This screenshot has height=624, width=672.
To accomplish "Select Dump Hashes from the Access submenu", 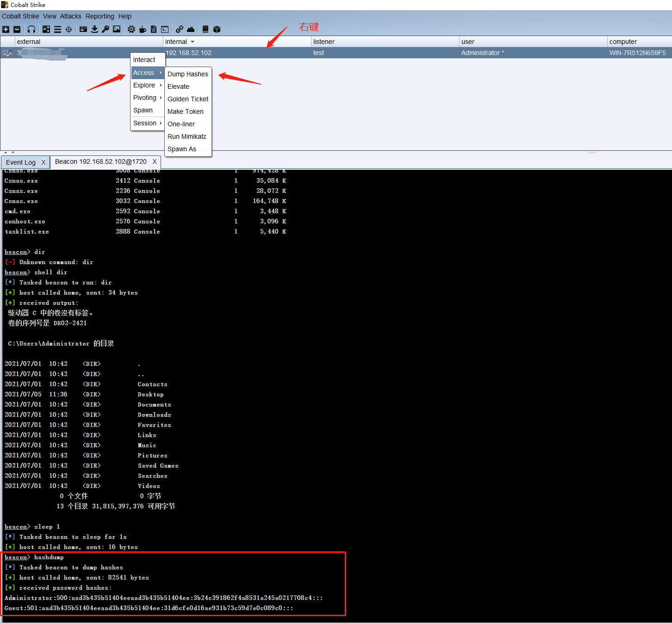I will (188, 74).
